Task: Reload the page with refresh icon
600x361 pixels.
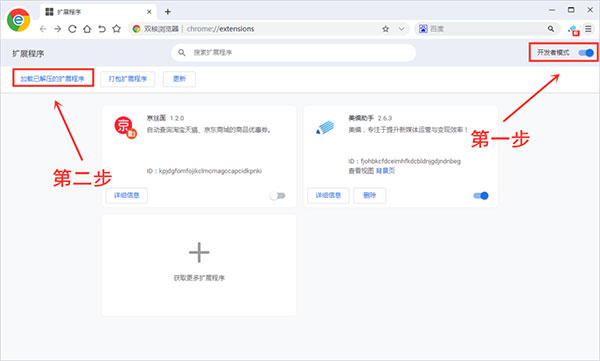Action: [x=72, y=29]
